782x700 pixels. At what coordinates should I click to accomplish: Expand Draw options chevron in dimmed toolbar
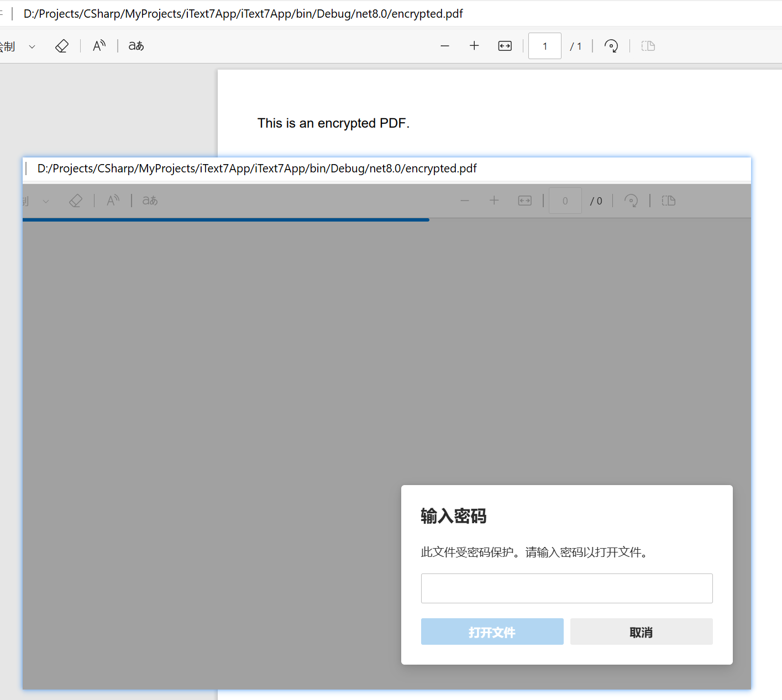pos(46,201)
